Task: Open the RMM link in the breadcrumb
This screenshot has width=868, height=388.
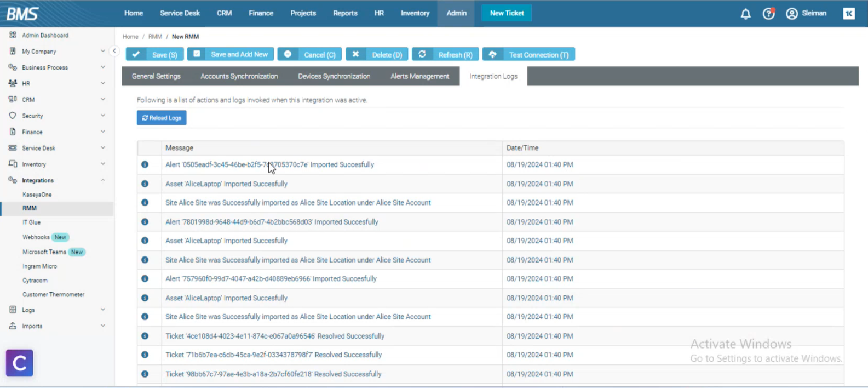Action: (x=155, y=37)
